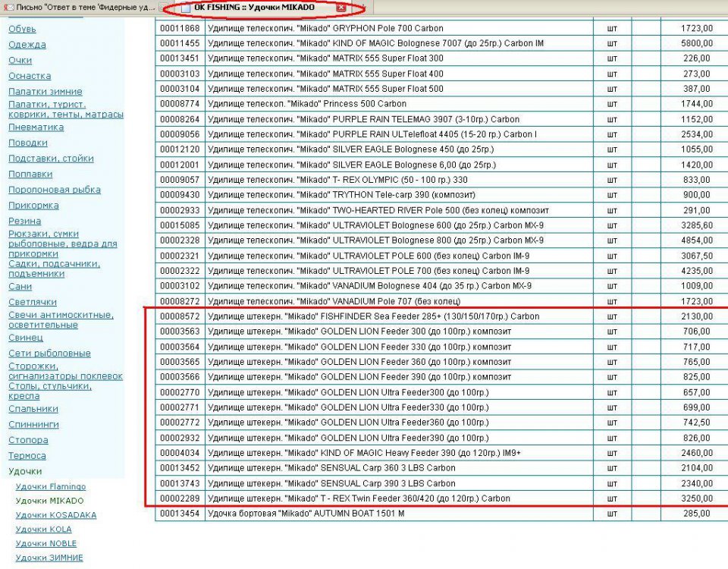
Task: Open Садки, подсачники, подъемники link
Action: click(x=55, y=269)
